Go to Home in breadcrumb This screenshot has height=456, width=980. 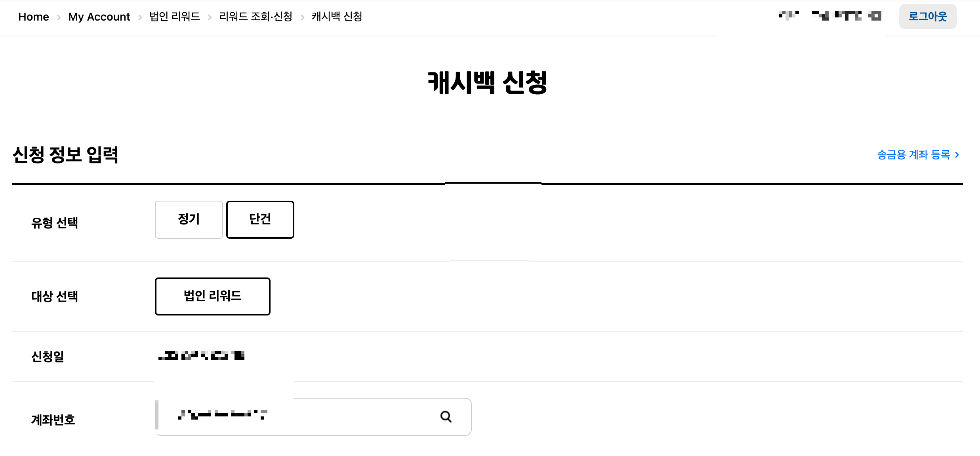[x=34, y=17]
